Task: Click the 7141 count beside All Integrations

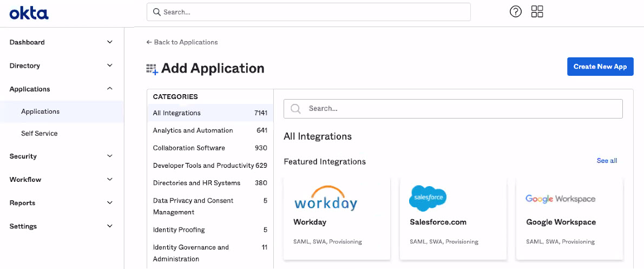Action: (261, 113)
